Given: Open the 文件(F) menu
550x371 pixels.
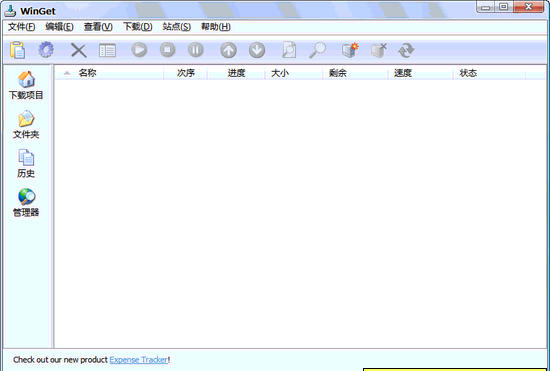Looking at the screenshot, I should tap(21, 27).
